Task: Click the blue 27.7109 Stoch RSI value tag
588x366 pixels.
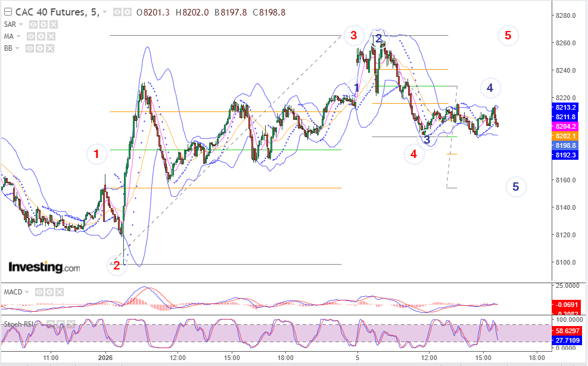Action: [566, 340]
